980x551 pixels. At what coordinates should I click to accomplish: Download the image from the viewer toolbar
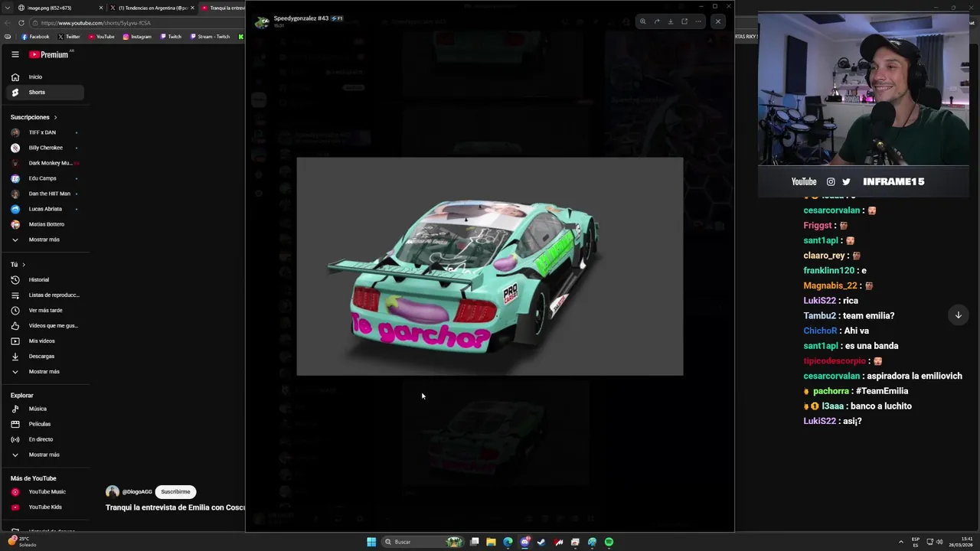(x=670, y=21)
